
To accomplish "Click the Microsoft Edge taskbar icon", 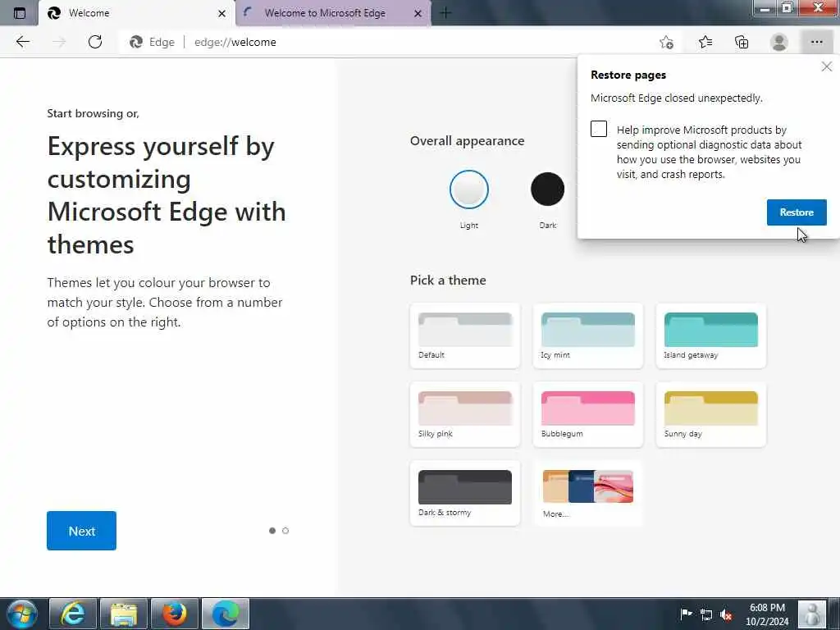I will 226,614.
